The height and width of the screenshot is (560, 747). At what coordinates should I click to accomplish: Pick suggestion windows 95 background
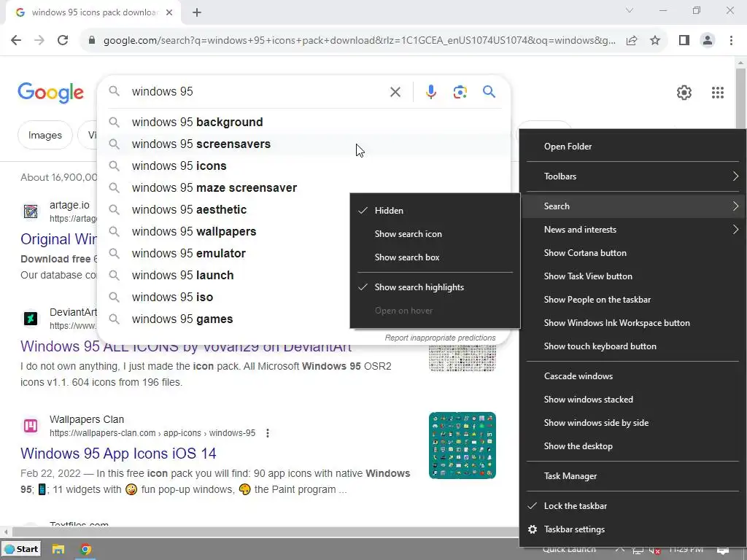point(304,122)
